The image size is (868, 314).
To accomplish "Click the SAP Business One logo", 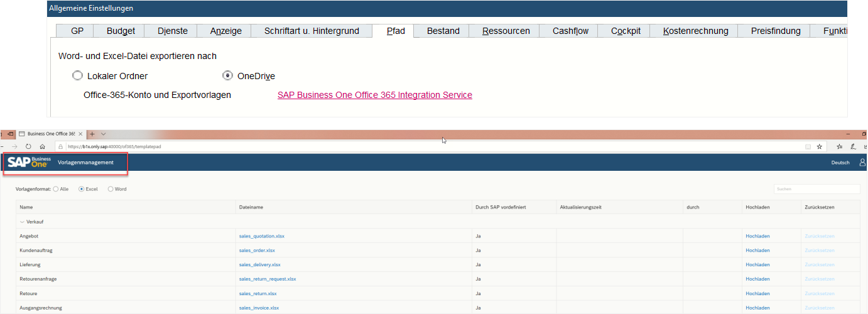I will (x=29, y=162).
